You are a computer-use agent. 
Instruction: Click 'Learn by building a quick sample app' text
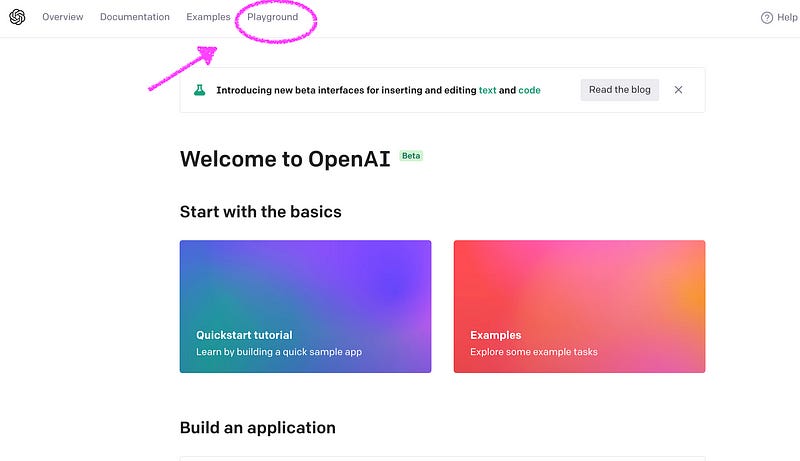(x=279, y=352)
